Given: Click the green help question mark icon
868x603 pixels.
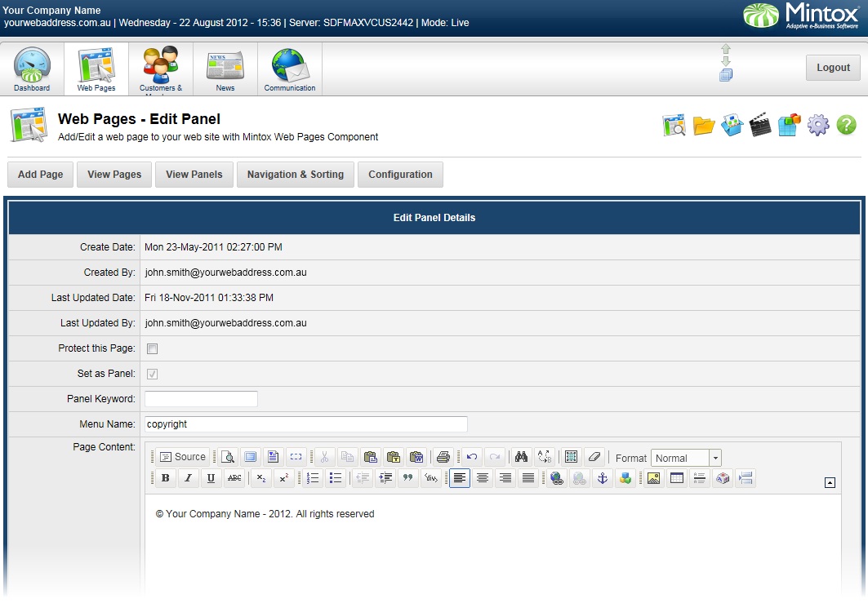Looking at the screenshot, I should [x=846, y=126].
